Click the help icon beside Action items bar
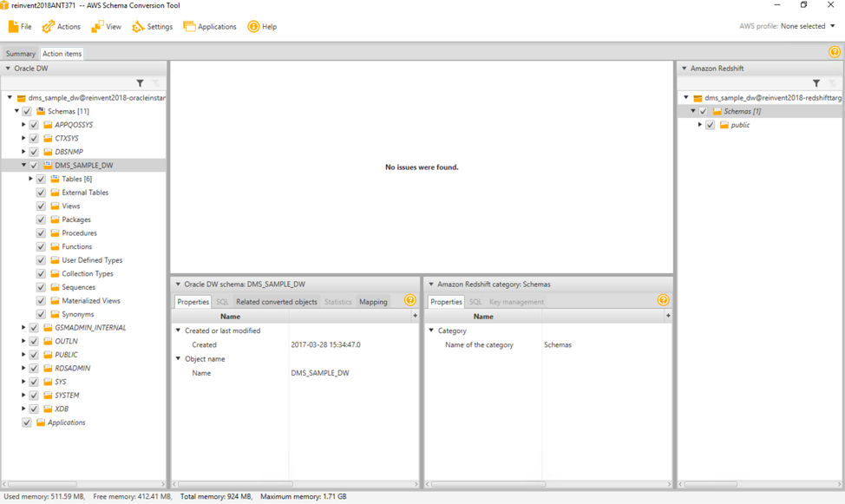The height and width of the screenshot is (504, 845). [x=835, y=52]
